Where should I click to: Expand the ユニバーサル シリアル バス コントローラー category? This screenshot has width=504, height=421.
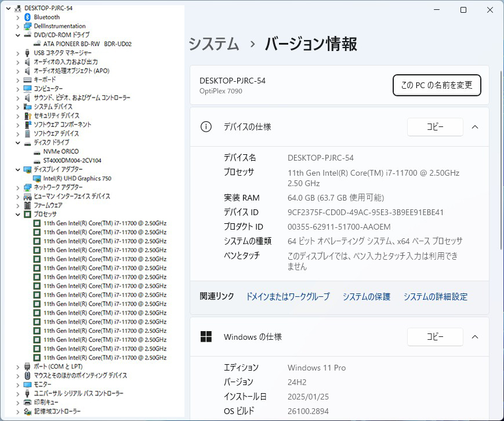[17, 394]
